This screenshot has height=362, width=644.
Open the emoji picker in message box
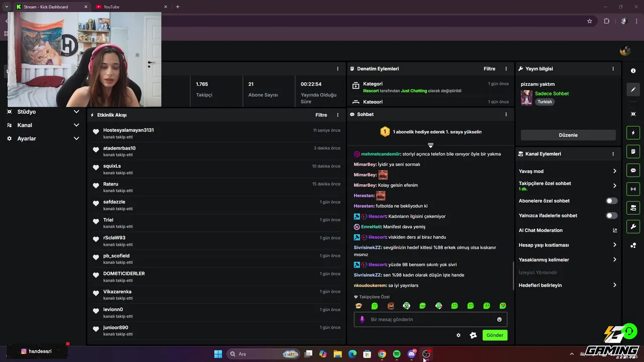coord(500,319)
